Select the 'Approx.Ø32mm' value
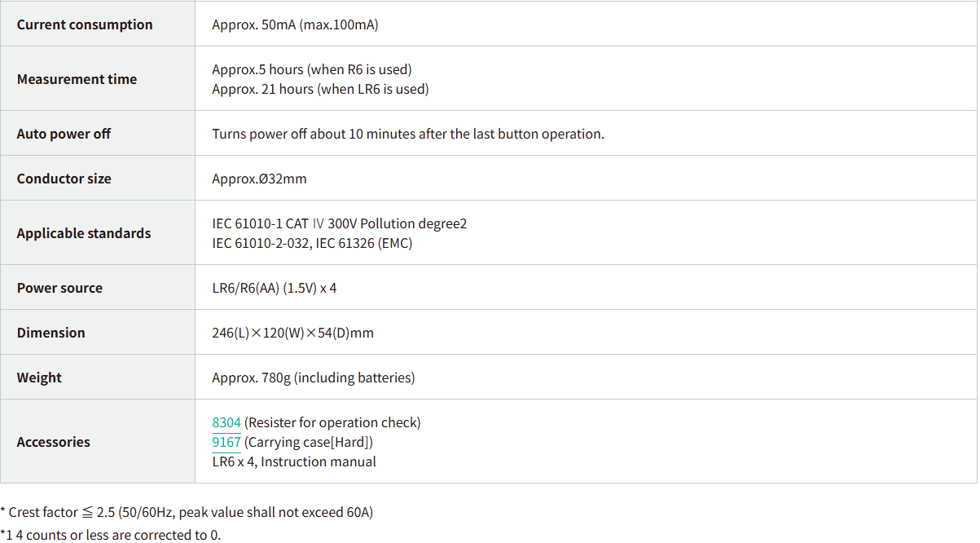The image size is (980, 543). pos(259,179)
